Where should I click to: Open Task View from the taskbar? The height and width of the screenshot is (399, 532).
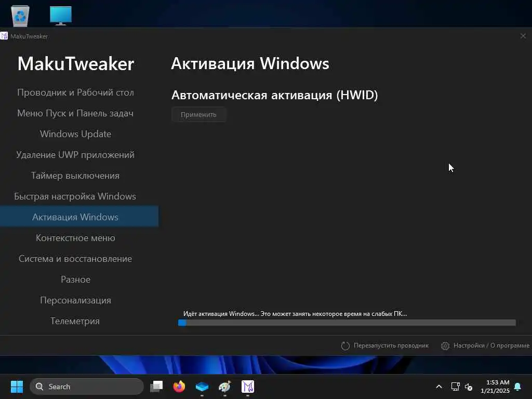coord(156,387)
